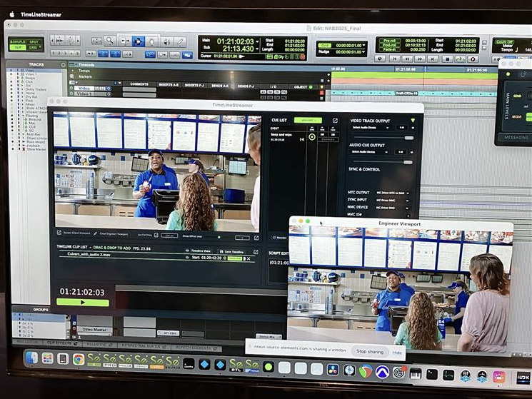Screen dimensions: 532x399
Task: Click the Fast Forward transport button
Action: (420, 59)
